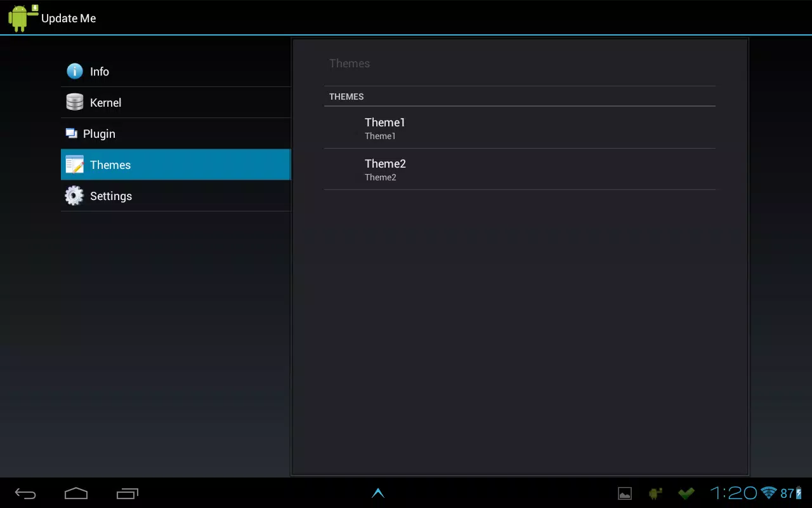Viewport: 812px width, 508px height.
Task: Open the picture notification icon
Action: (625, 493)
